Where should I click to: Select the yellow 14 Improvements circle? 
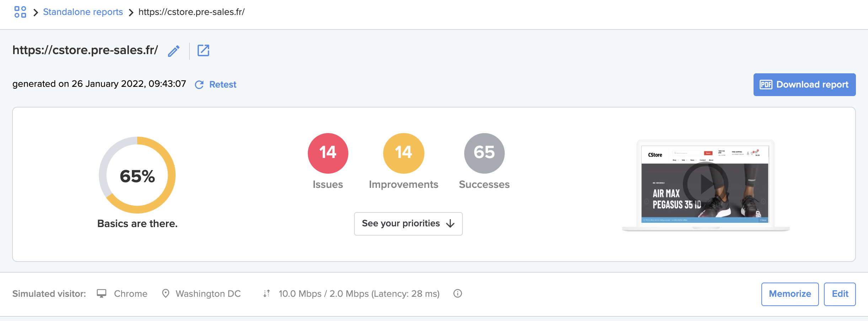pyautogui.click(x=404, y=153)
